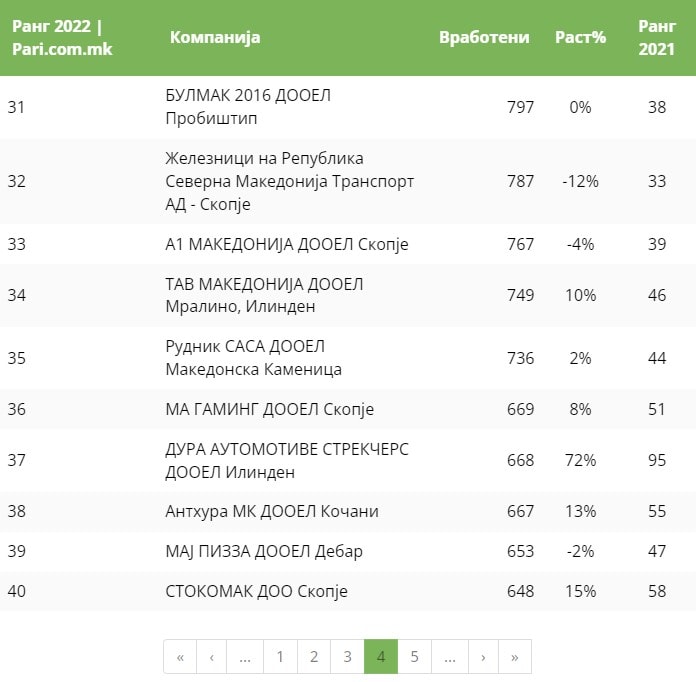Click Ранг 2022 Pari.com.mk header
Viewport: 696px width, 682px height.
coord(62,38)
